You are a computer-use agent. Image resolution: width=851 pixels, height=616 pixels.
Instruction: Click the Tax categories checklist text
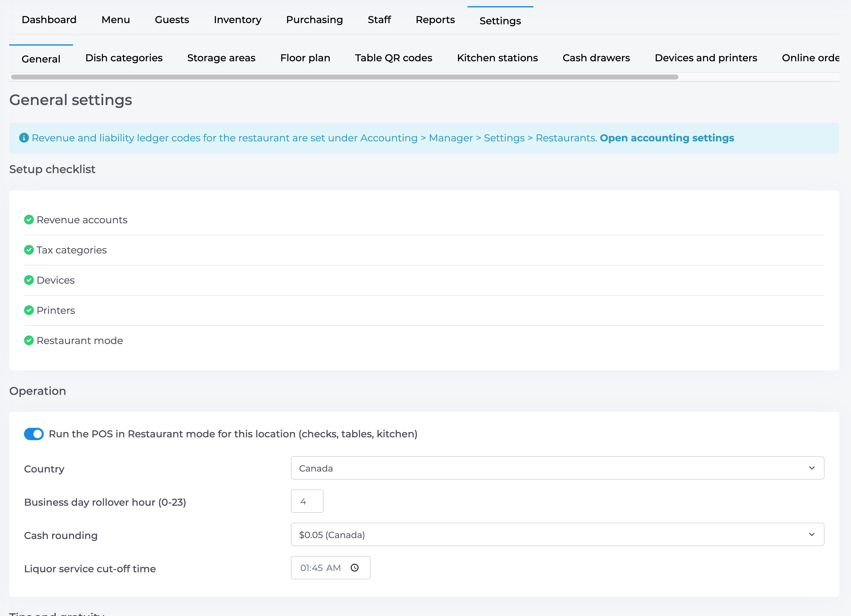(72, 250)
